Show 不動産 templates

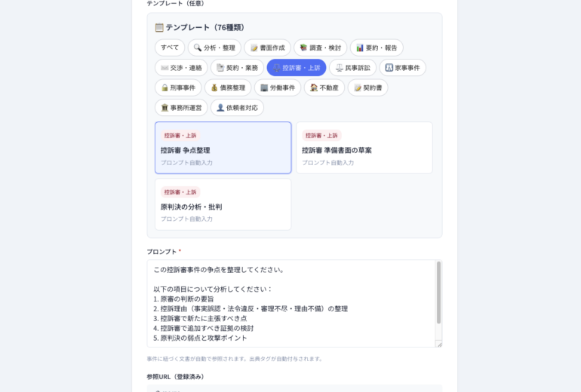coord(324,87)
